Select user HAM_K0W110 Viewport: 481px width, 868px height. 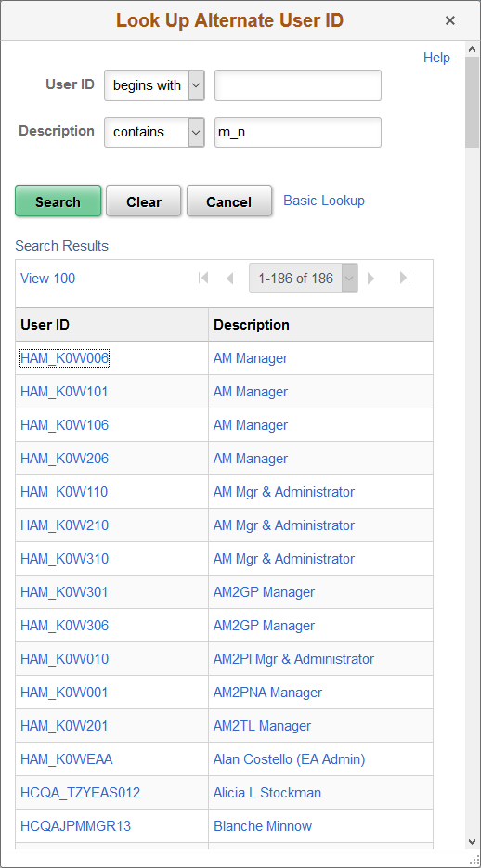pos(64,492)
